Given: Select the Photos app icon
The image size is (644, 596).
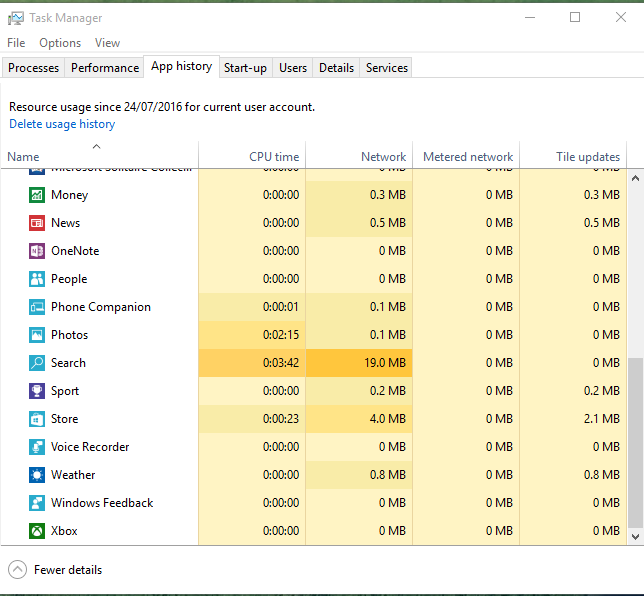Looking at the screenshot, I should coord(37,335).
